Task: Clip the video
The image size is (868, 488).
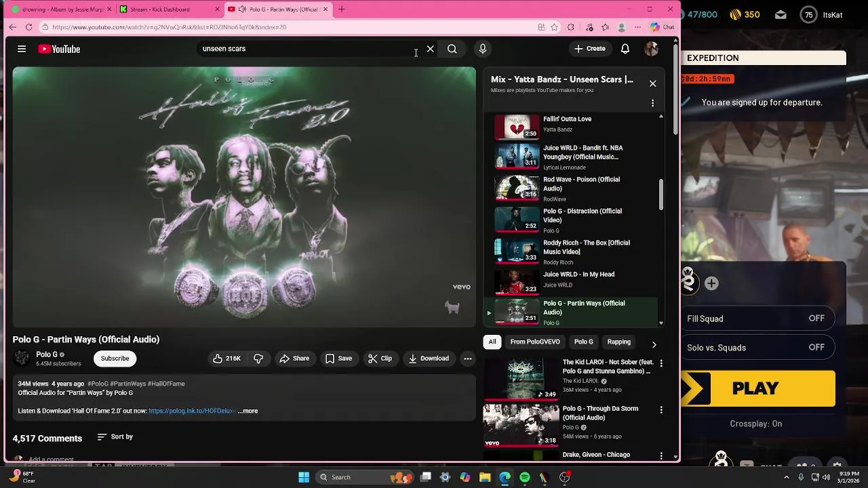Action: (x=380, y=359)
